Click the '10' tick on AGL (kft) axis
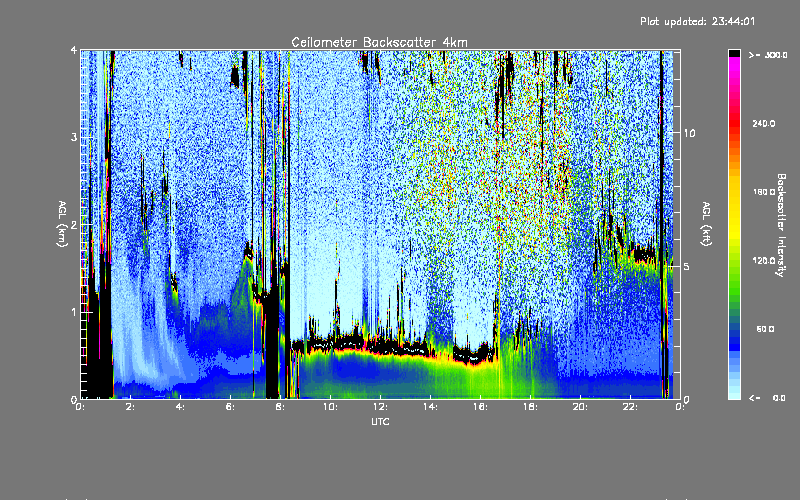Viewport: 800px width, 500px height. 689,133
